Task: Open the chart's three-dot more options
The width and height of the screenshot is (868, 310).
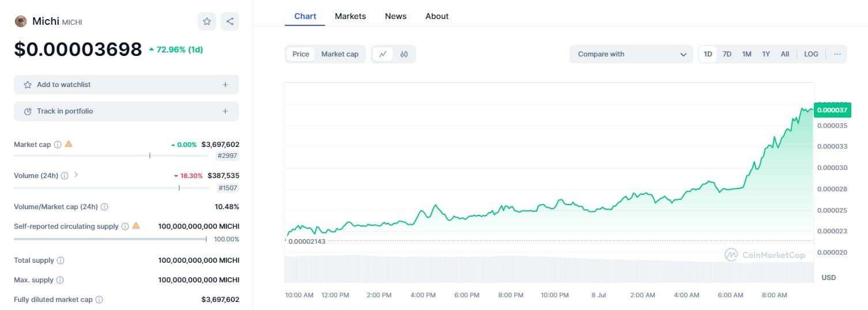Action: pos(837,54)
